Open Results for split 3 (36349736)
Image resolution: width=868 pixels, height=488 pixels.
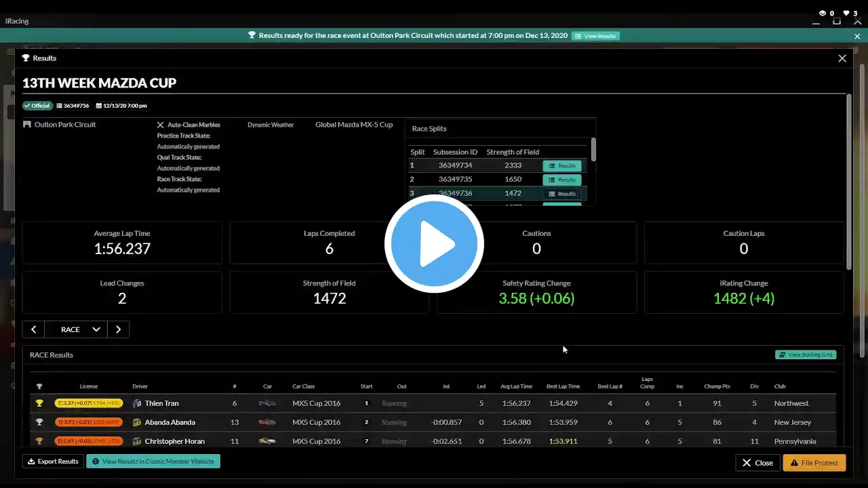(x=562, y=194)
